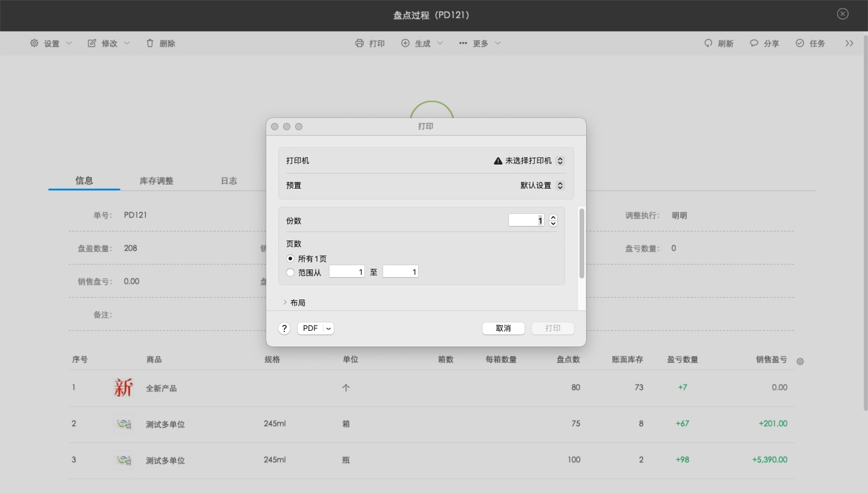The height and width of the screenshot is (493, 868).
Task: Click the 生成 generate icon
Action: tap(405, 43)
